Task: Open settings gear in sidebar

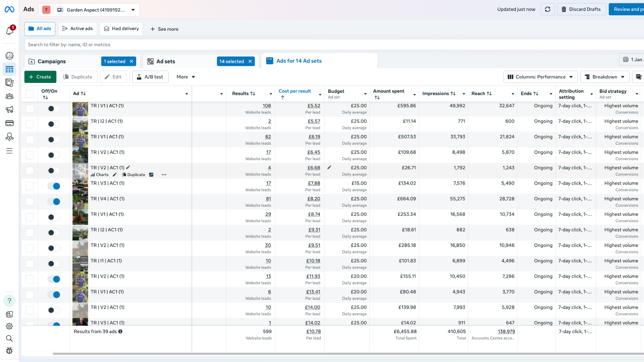Action: coord(9,326)
